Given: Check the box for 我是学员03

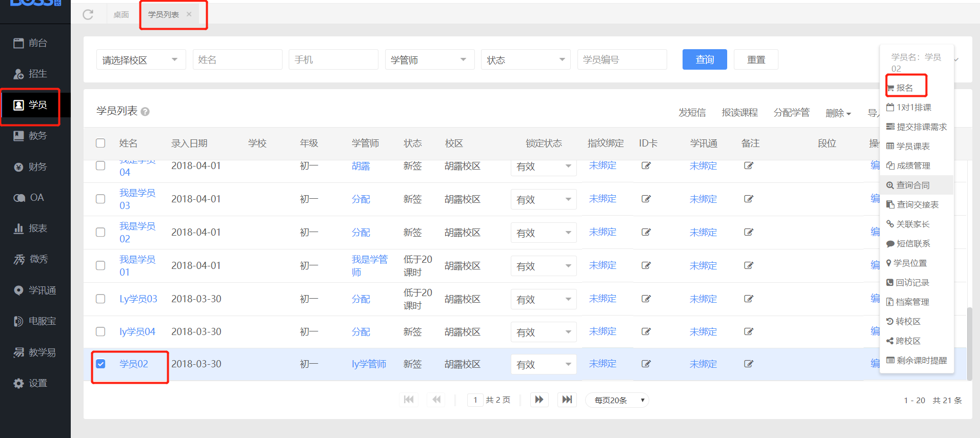Looking at the screenshot, I should click(101, 199).
